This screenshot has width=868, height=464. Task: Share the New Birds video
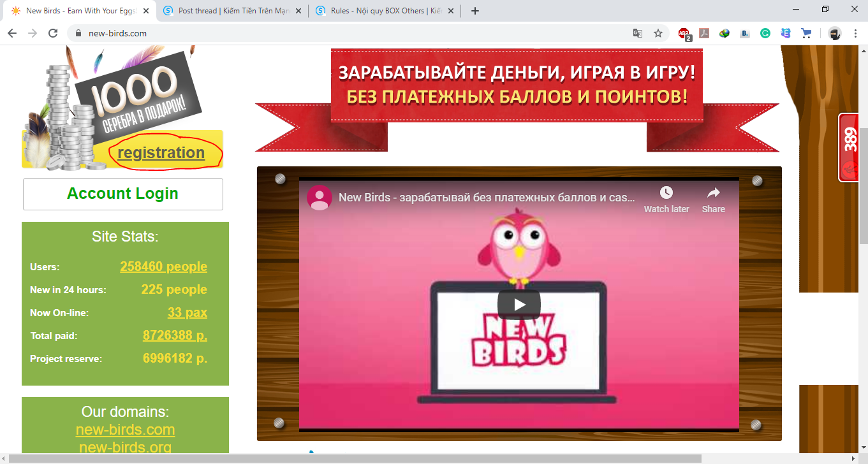click(x=714, y=199)
